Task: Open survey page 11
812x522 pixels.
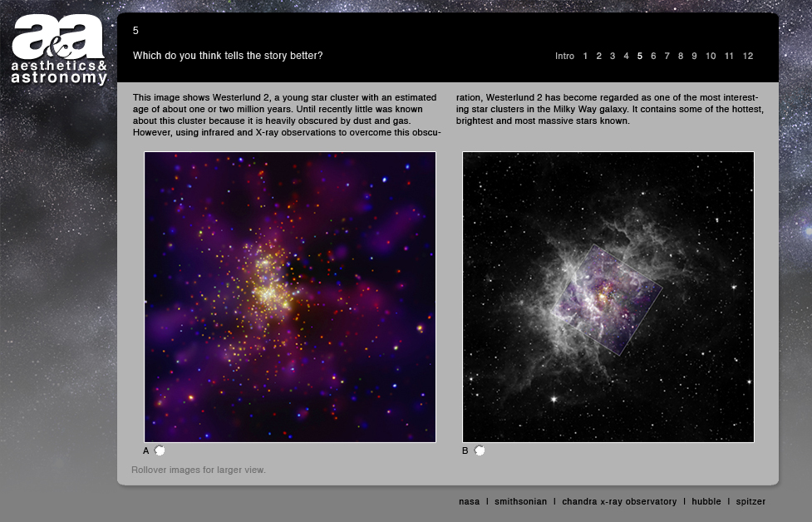Action: pyautogui.click(x=729, y=56)
